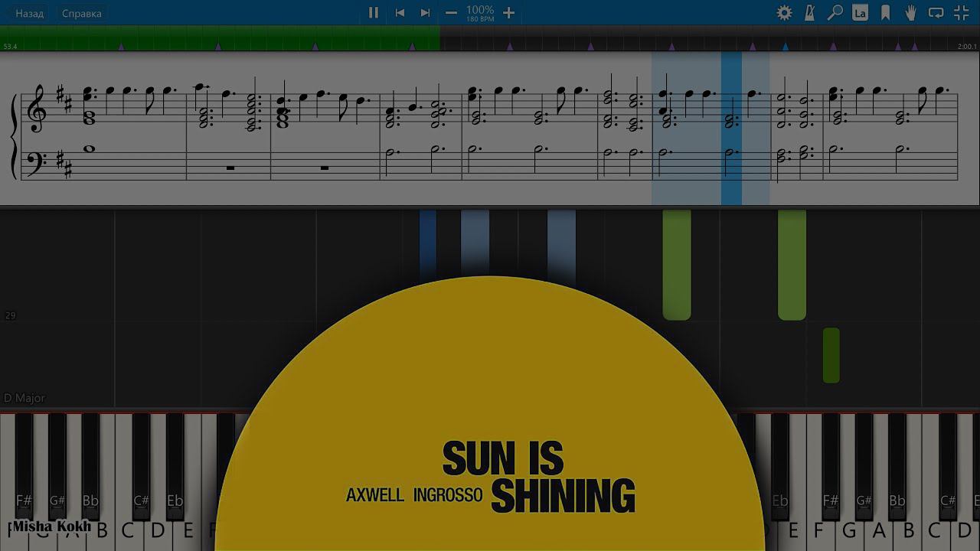Play the upper-octave white C key

pos(936,530)
